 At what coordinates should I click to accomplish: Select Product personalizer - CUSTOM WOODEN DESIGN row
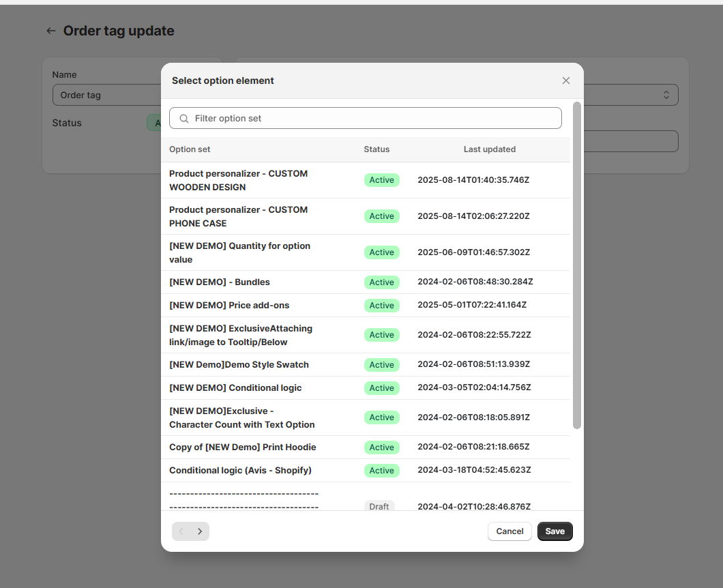tap(238, 180)
